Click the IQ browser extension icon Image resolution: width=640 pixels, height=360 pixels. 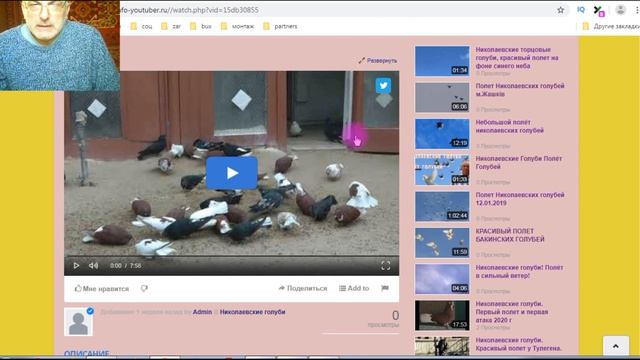click(x=581, y=10)
